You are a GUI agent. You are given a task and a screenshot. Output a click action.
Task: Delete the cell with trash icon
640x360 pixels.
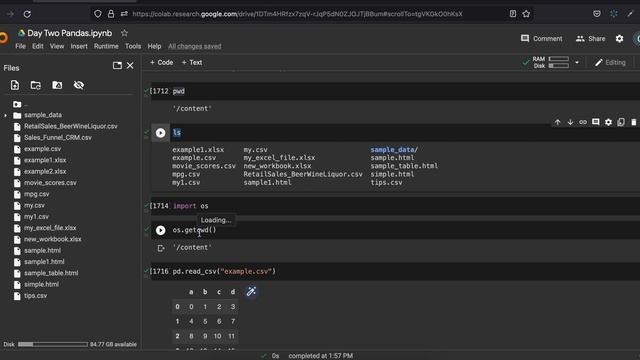click(633, 122)
